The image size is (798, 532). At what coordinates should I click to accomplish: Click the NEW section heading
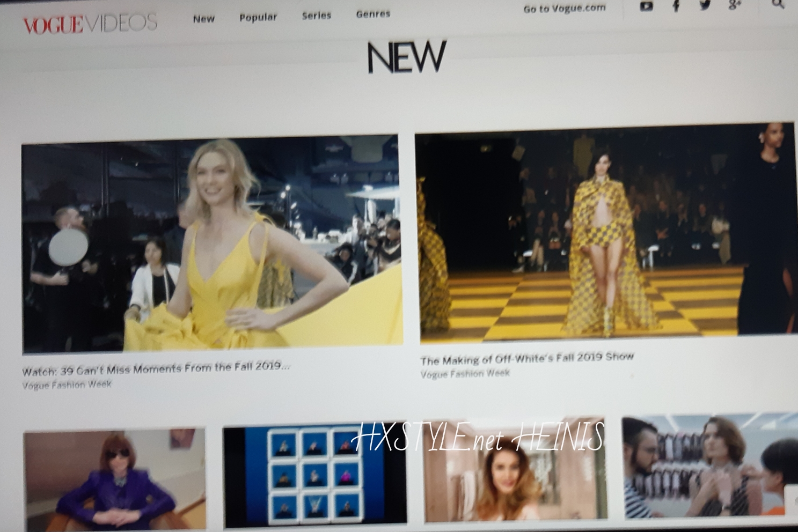click(407, 57)
